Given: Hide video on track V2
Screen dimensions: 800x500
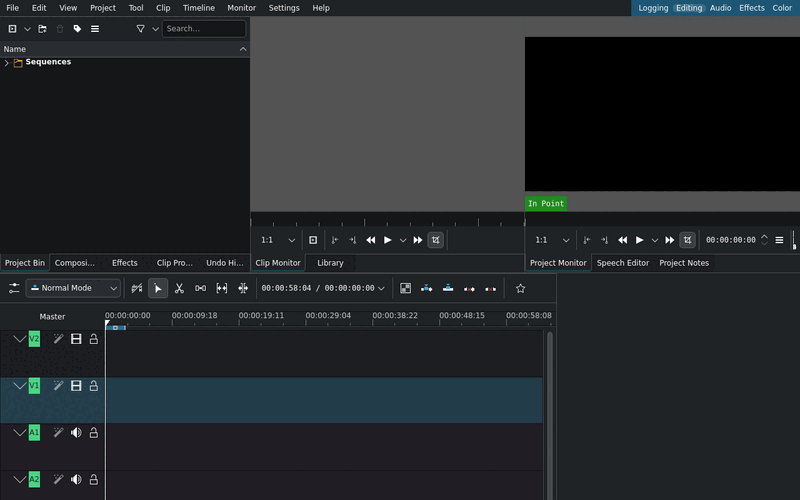Looking at the screenshot, I should point(76,339).
